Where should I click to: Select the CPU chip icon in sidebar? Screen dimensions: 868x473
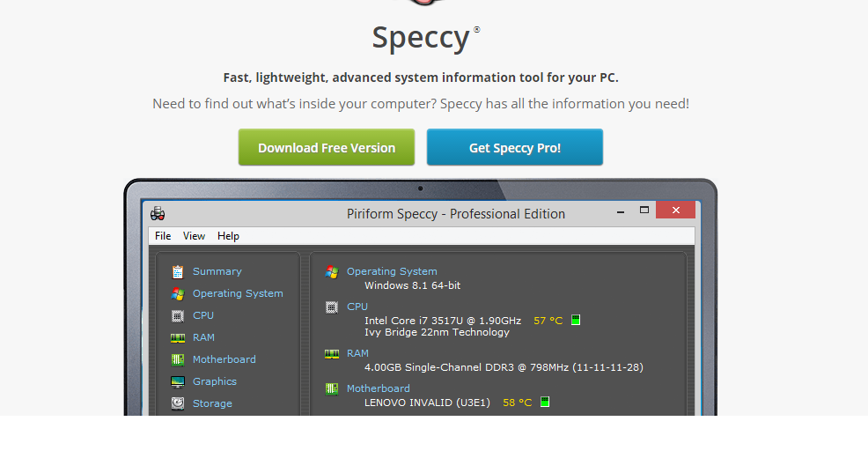[178, 315]
